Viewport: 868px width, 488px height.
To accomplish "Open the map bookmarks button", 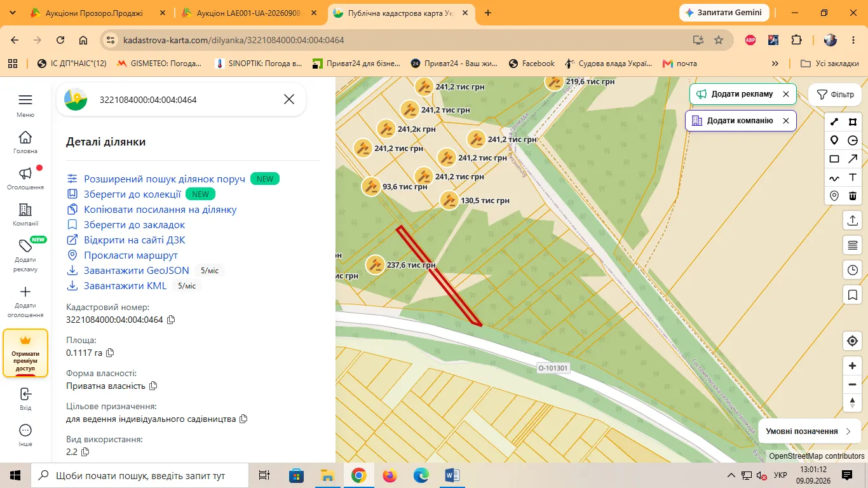I will (852, 295).
